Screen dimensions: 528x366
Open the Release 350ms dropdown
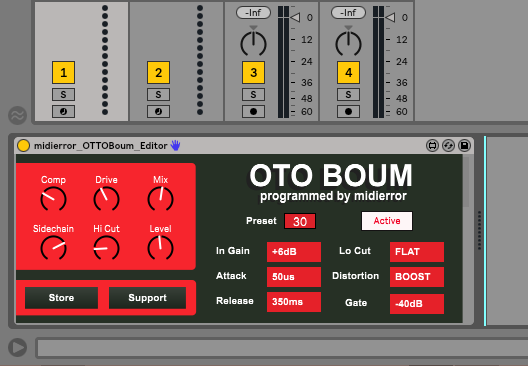[294, 302]
